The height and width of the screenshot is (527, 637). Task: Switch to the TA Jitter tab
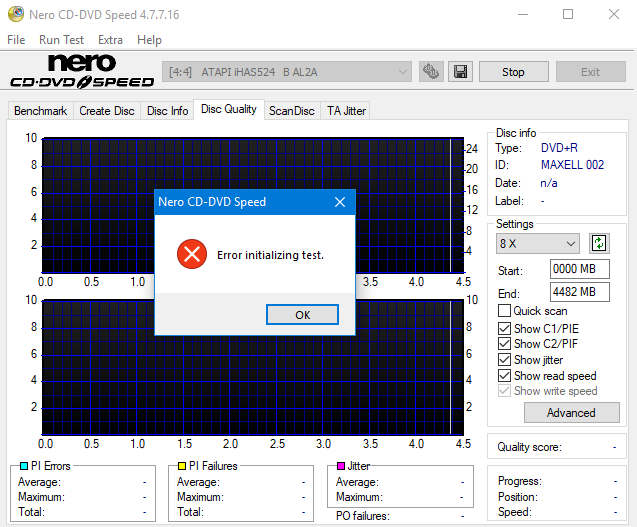click(347, 111)
